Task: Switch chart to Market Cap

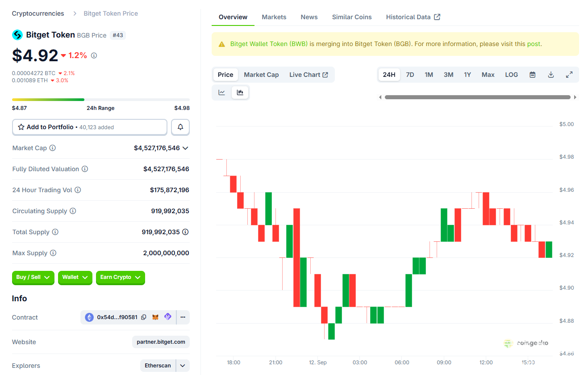Action: click(x=261, y=75)
